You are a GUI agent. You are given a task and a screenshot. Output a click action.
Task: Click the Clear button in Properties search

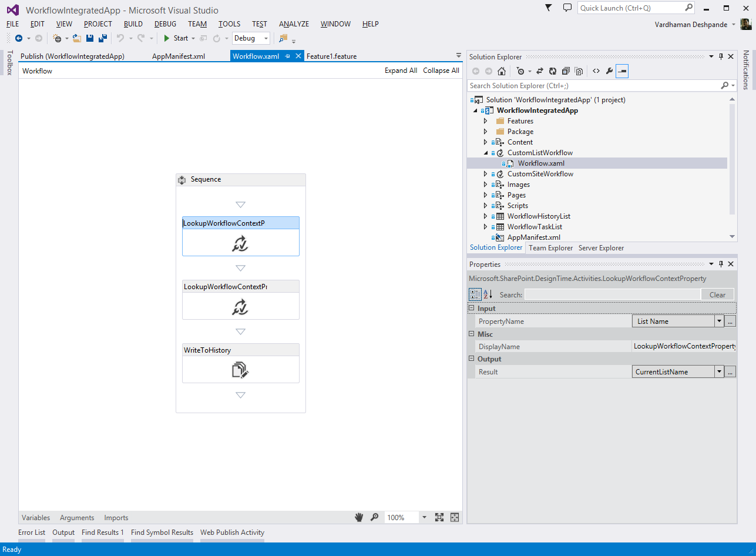[717, 294]
